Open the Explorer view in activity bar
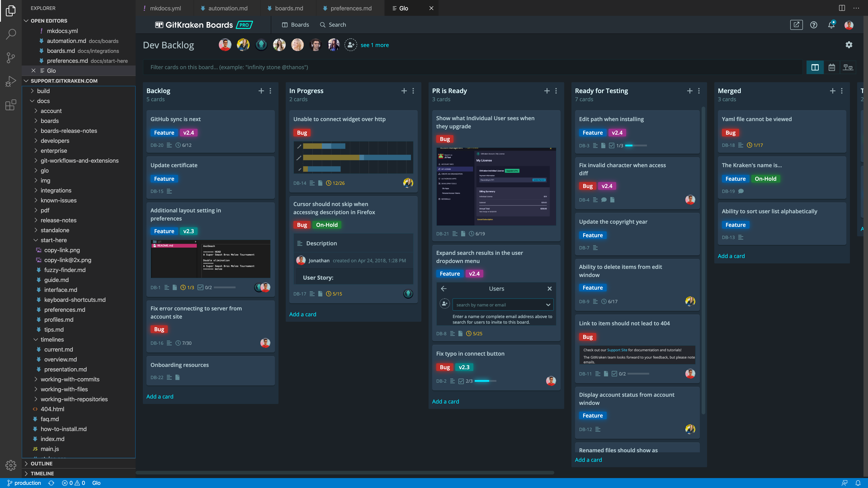This screenshot has height=488, width=868. click(11, 11)
